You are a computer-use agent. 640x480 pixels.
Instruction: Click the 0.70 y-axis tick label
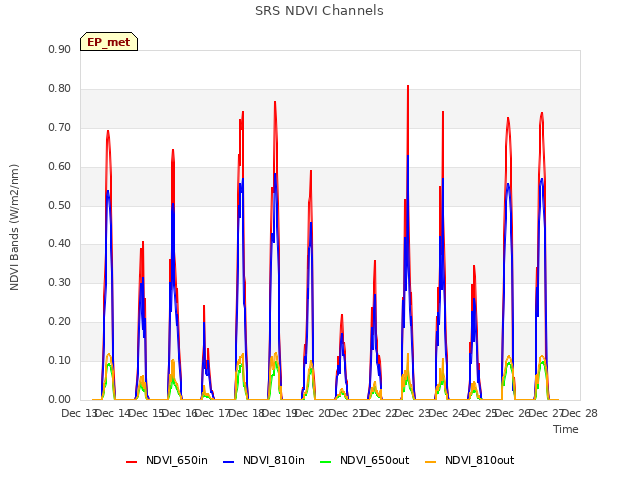[x=60, y=127]
